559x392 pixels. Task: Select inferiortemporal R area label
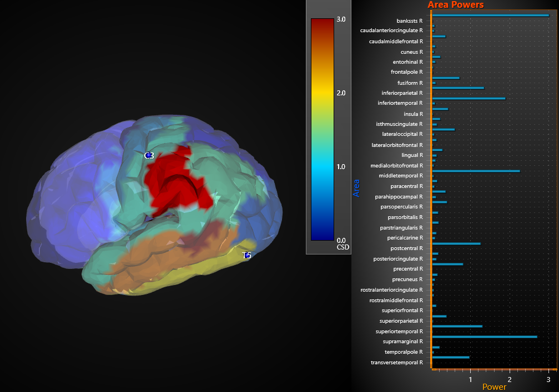[x=400, y=103]
